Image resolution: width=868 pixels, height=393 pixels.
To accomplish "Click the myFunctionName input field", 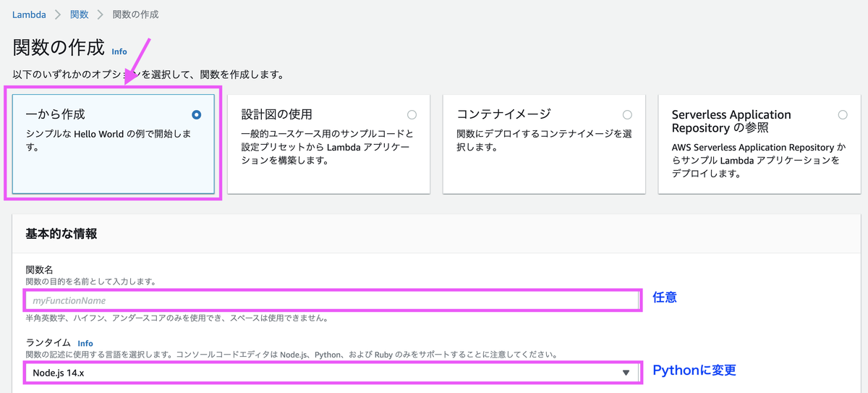I will (x=331, y=300).
